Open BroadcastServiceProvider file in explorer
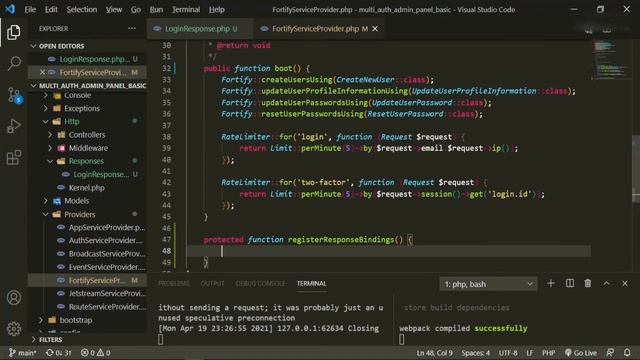The height and width of the screenshot is (360, 640). [87, 254]
